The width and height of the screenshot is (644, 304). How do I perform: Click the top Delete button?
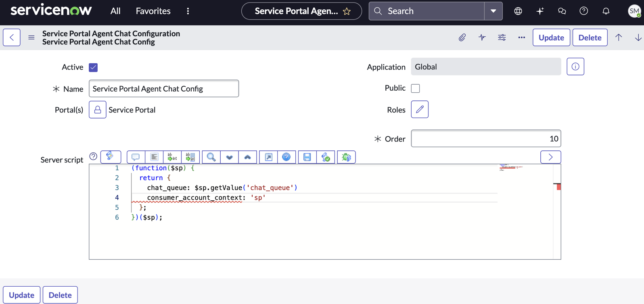coord(590,37)
